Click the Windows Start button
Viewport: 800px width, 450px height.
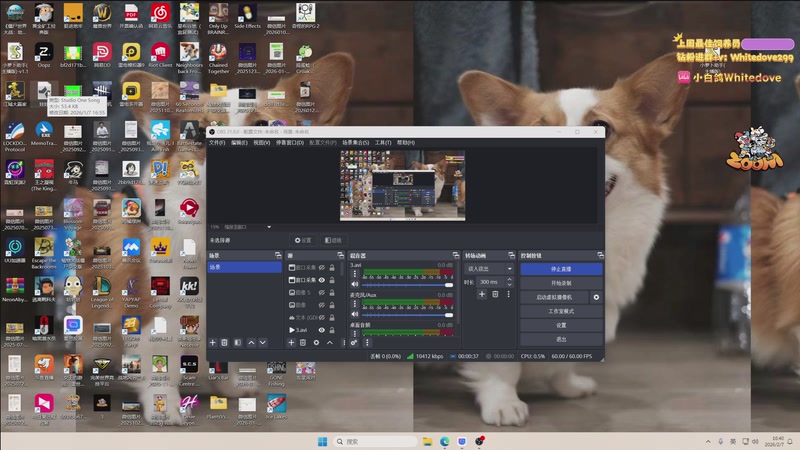[x=322, y=441]
